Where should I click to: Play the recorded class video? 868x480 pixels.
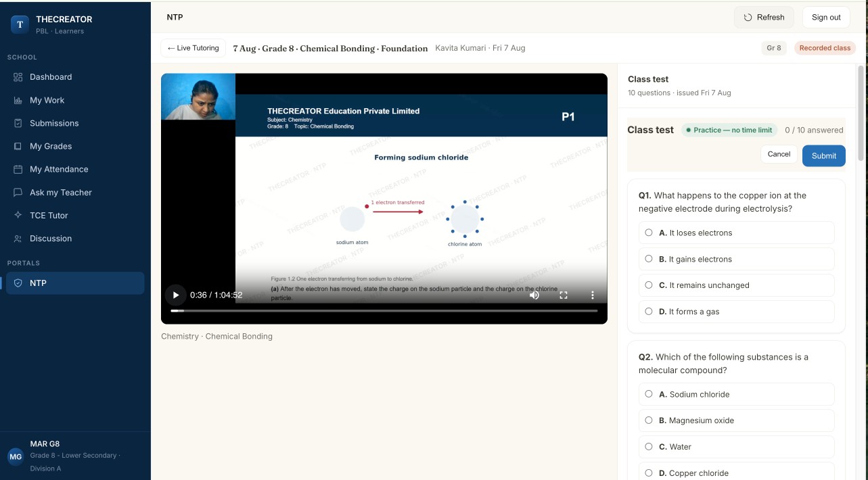click(x=176, y=295)
